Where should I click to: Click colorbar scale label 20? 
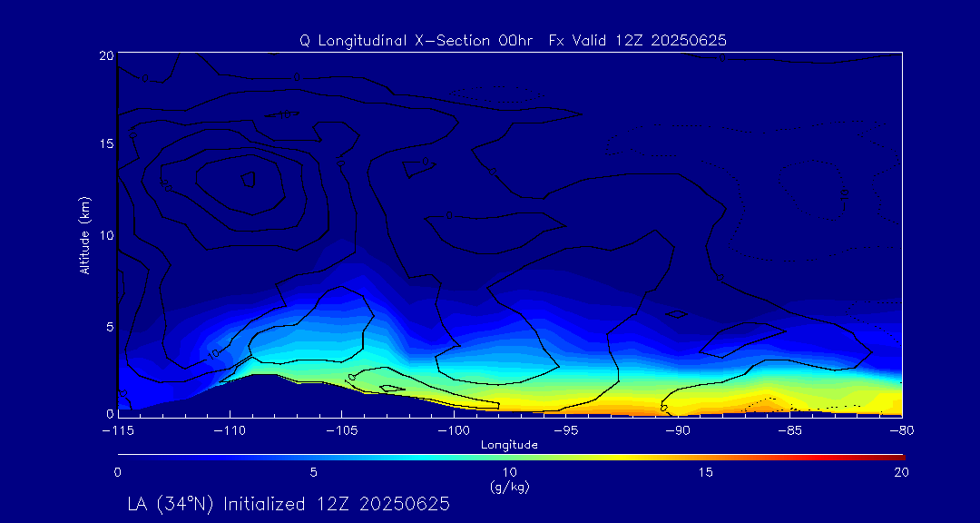click(x=901, y=473)
